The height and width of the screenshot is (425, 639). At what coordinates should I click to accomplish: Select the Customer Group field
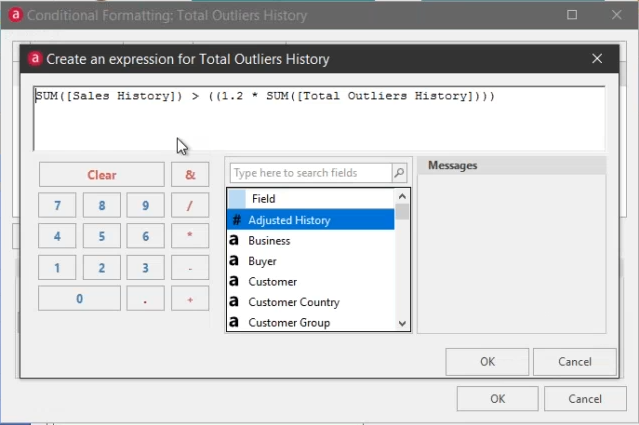[311, 322]
